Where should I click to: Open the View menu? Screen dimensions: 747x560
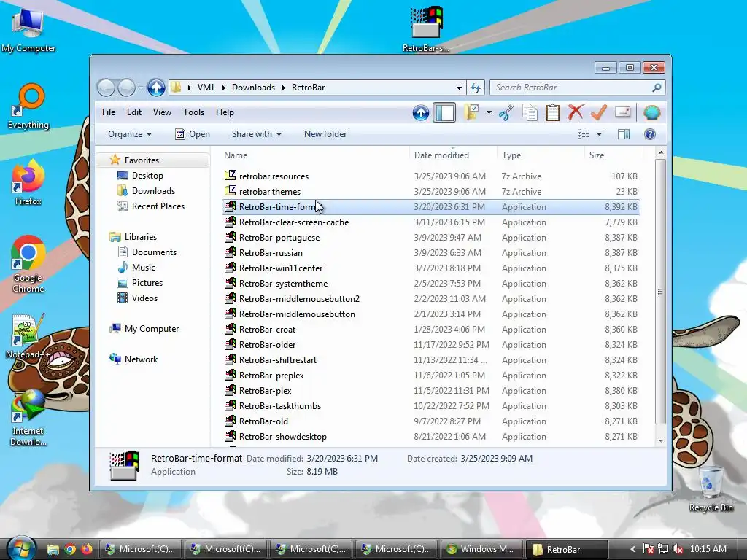(x=162, y=112)
